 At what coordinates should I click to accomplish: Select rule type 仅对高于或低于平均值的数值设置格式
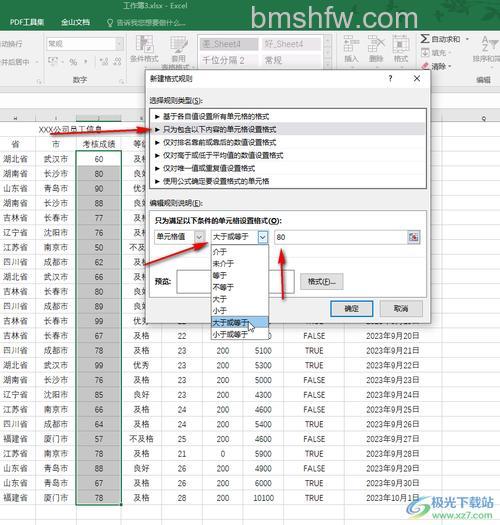point(288,155)
